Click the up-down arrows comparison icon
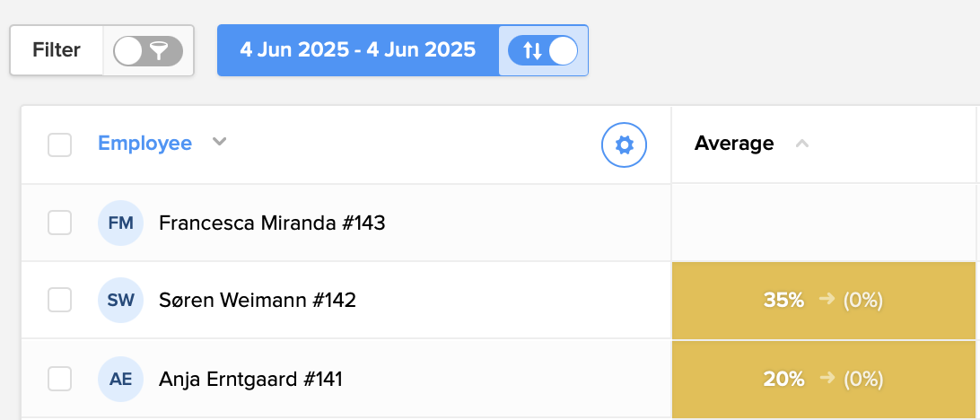This screenshot has height=420, width=980. 533,51
